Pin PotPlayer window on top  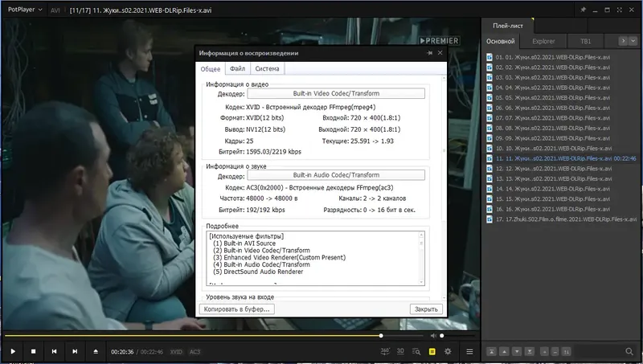(x=583, y=10)
